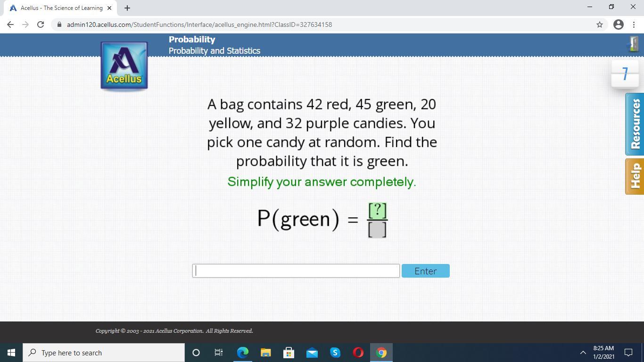Open Cortana from the taskbar
Image resolution: width=644 pixels, height=362 pixels.
(196, 353)
